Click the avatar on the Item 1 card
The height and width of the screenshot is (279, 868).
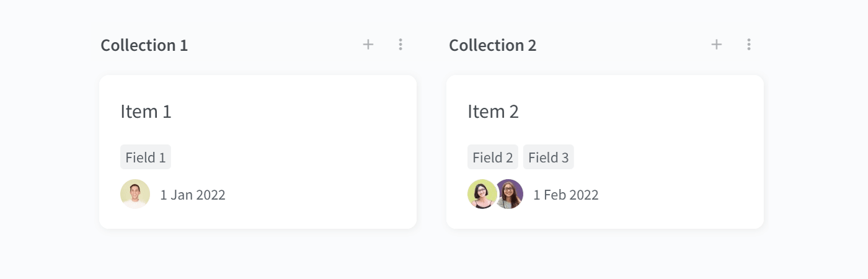(135, 194)
